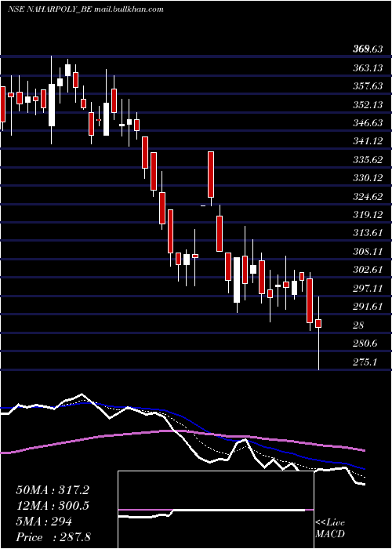Click the 335.62 price axis label
This screenshot has width=392, height=549.
pos(368,160)
